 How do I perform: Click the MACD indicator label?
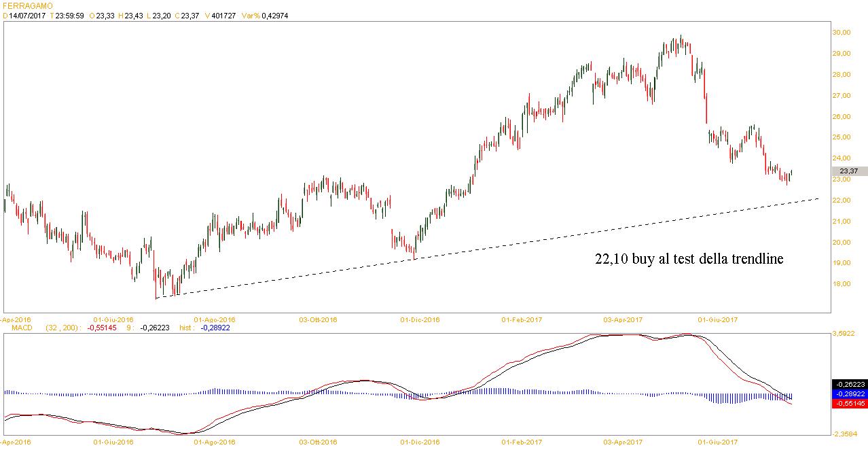[x=15, y=327]
